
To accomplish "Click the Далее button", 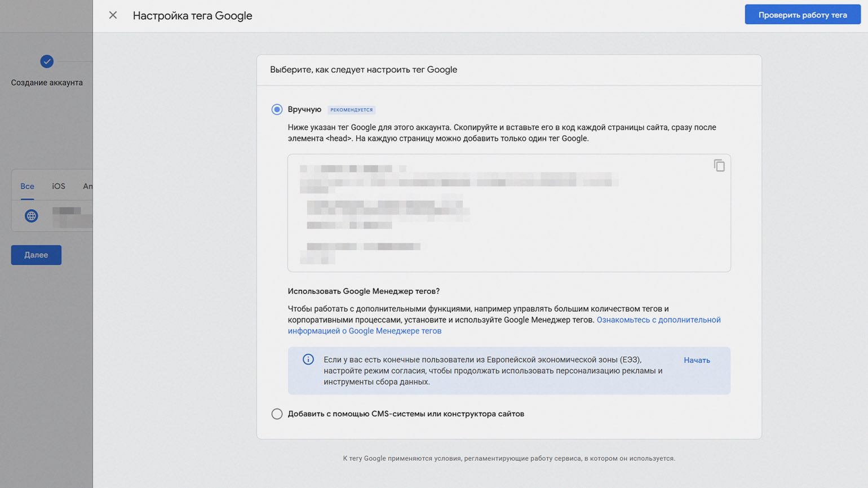I will coord(36,255).
